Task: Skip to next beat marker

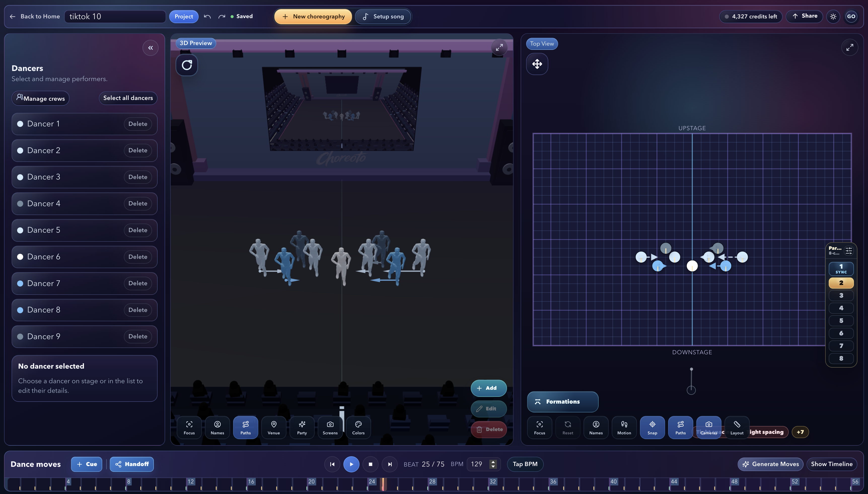Action: click(x=390, y=464)
